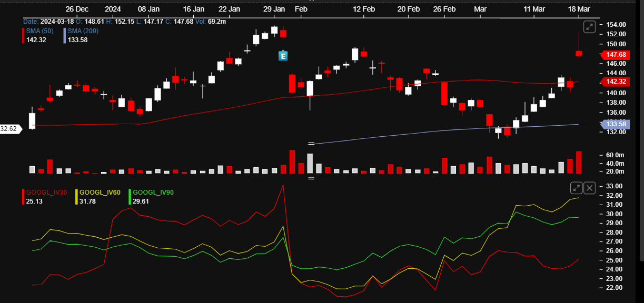Click the '11 Mar' date label
644x303 pixels.
click(534, 9)
